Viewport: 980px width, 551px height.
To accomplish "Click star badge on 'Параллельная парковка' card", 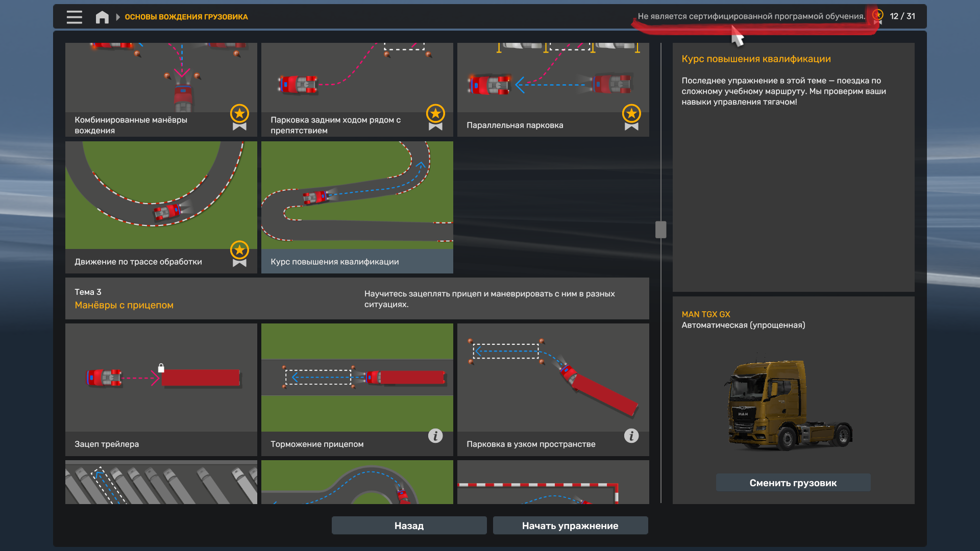I will [631, 117].
